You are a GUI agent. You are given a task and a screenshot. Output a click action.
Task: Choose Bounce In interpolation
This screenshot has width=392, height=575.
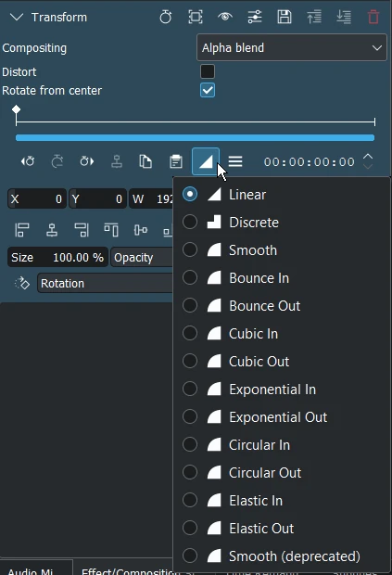tap(282, 278)
